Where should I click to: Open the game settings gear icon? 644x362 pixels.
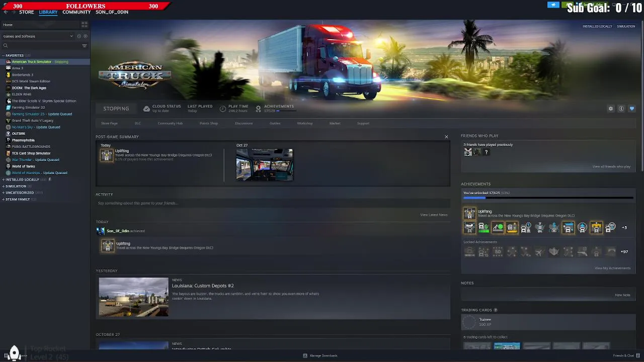pos(611,109)
